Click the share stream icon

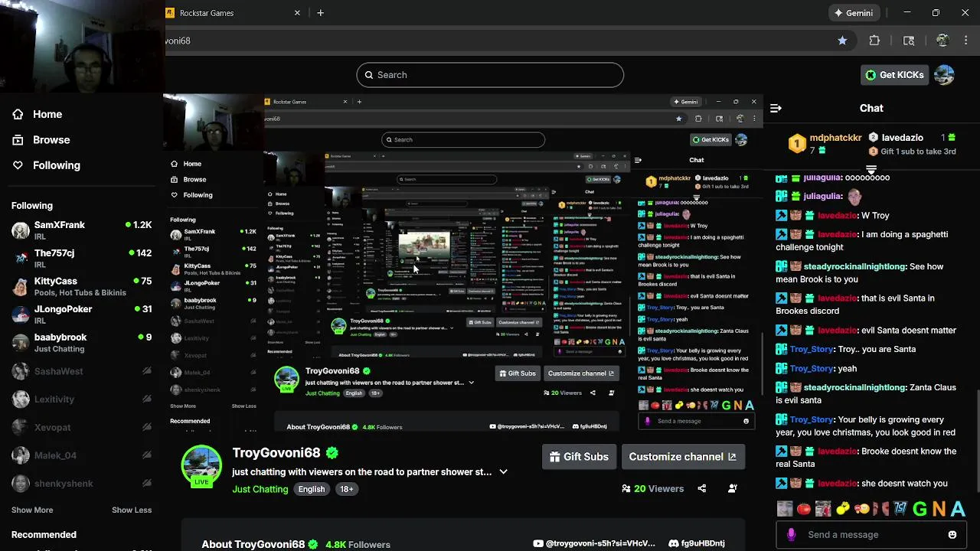click(702, 488)
